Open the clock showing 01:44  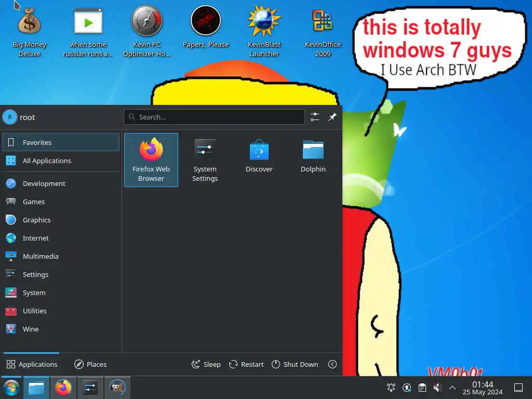pyautogui.click(x=483, y=388)
